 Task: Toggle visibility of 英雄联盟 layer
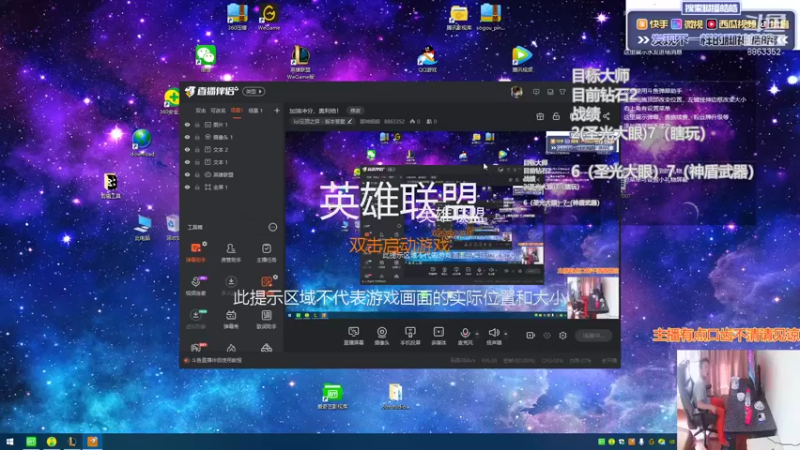187,174
